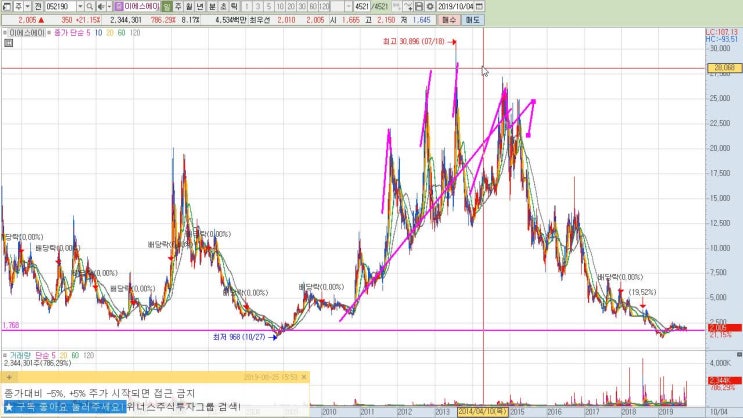Select the 5 interval button
The image size is (743, 418).
point(269,7)
